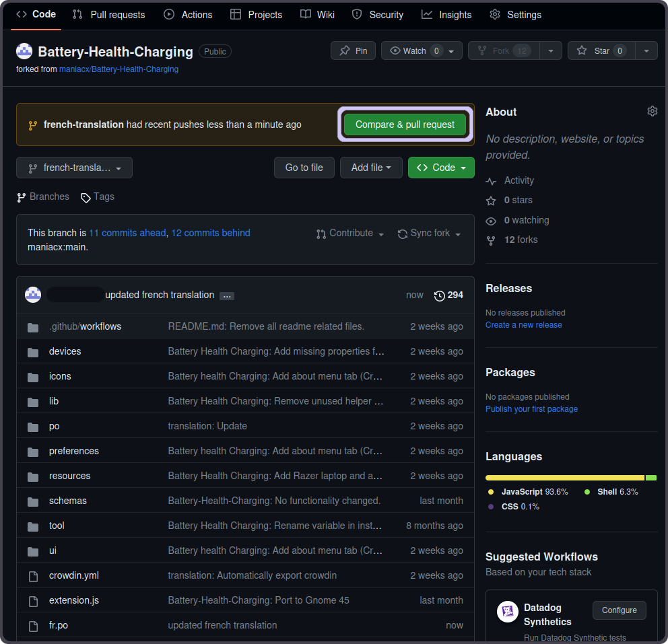Switch to the Pull requests tab
The image size is (668, 644).
(108, 14)
